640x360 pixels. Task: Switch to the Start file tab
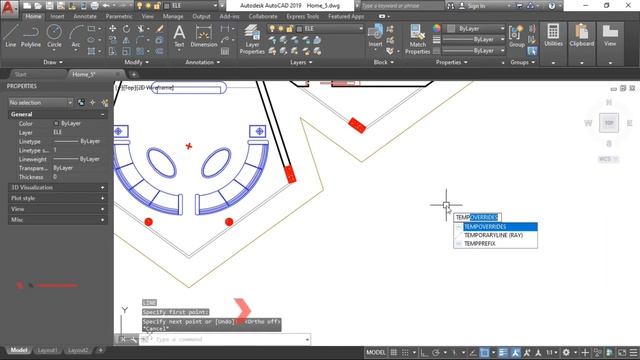point(20,74)
